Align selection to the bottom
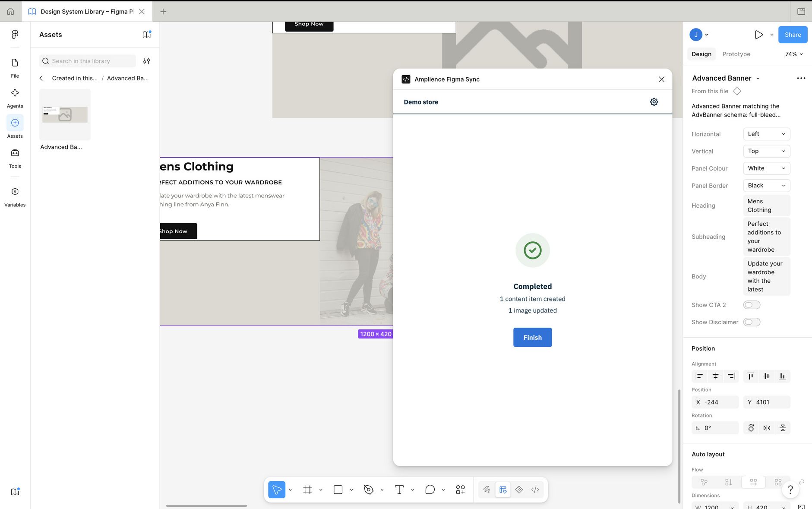Image resolution: width=812 pixels, height=509 pixels. (782, 376)
